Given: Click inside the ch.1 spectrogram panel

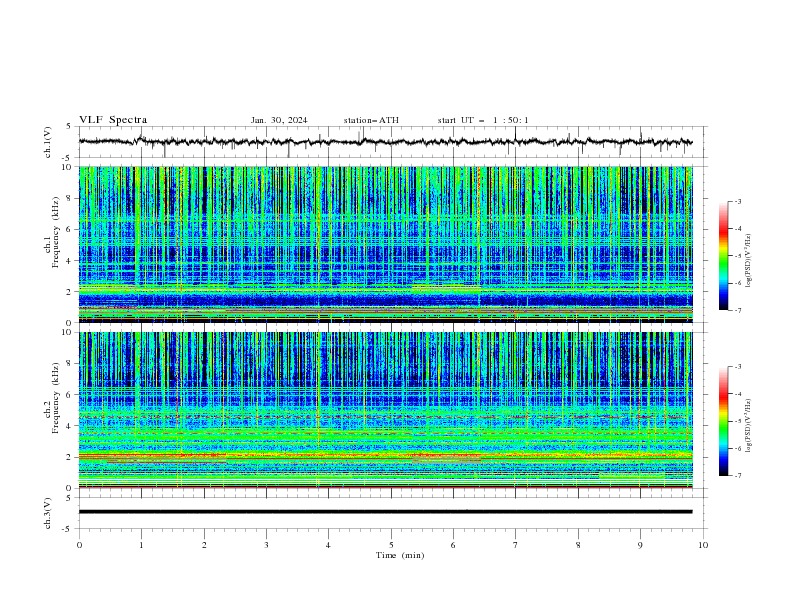Looking at the screenshot, I should click(x=385, y=244).
